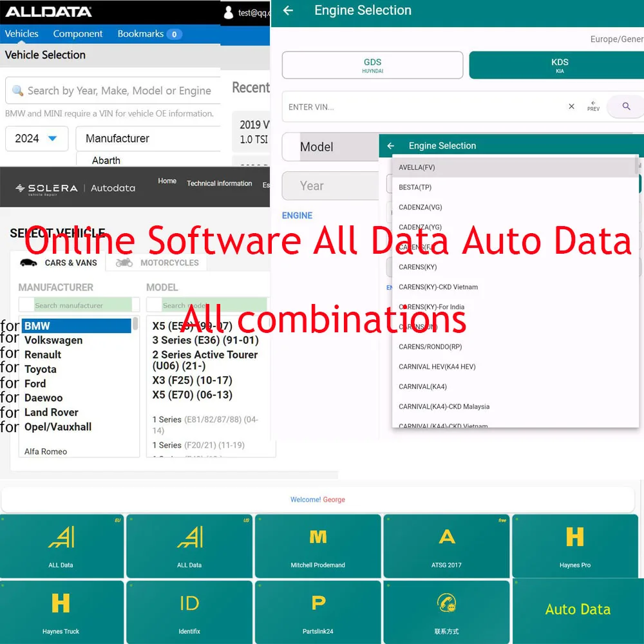Open the Year selector field
This screenshot has height=644, width=644.
(330, 185)
